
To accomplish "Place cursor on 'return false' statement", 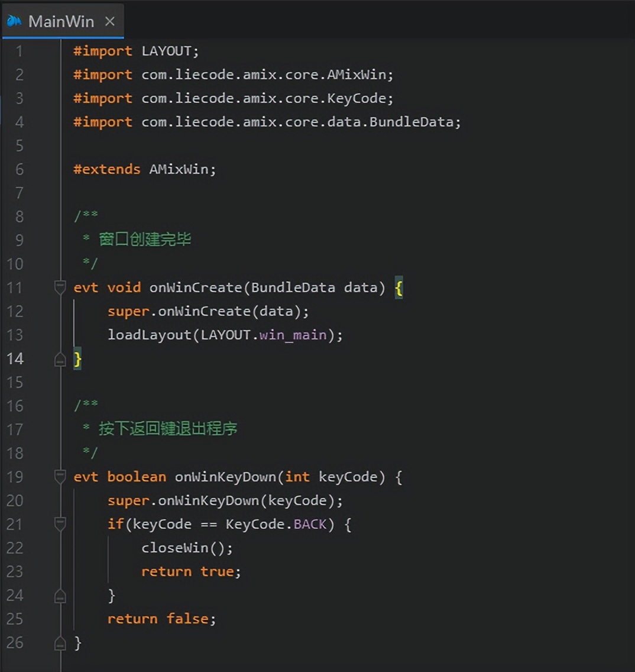I will [x=161, y=619].
